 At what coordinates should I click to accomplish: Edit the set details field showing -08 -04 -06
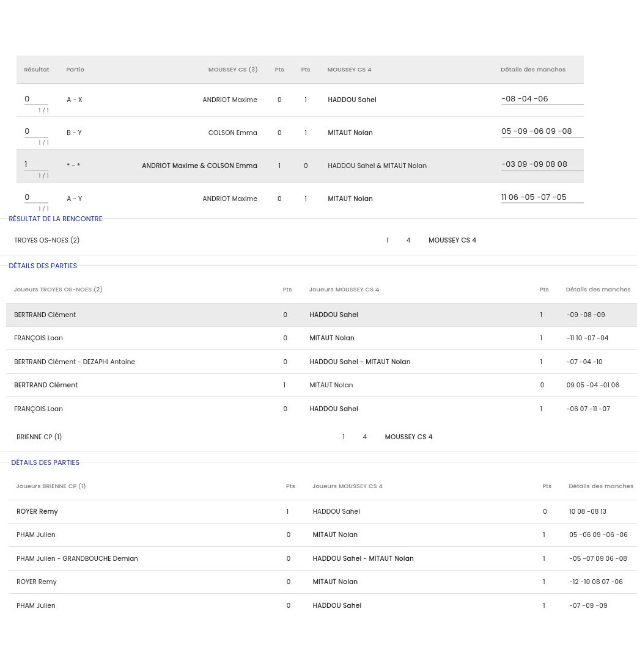pyautogui.click(x=542, y=99)
